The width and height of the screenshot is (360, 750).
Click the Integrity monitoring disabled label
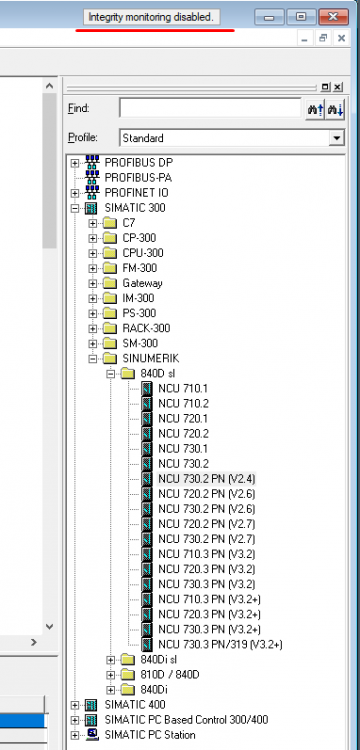pos(152,17)
